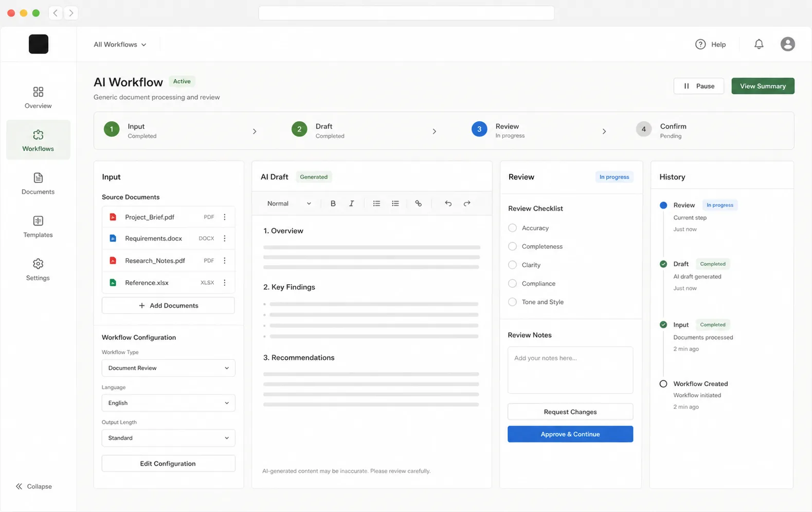This screenshot has width=812, height=512.
Task: Open the Documents sidebar section
Action: [x=38, y=184]
